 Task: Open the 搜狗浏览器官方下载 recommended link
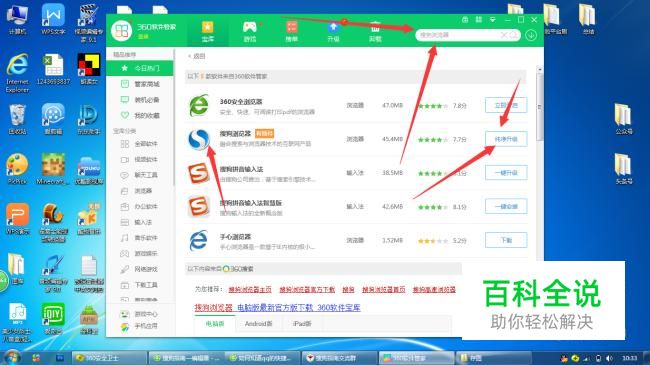[307, 290]
